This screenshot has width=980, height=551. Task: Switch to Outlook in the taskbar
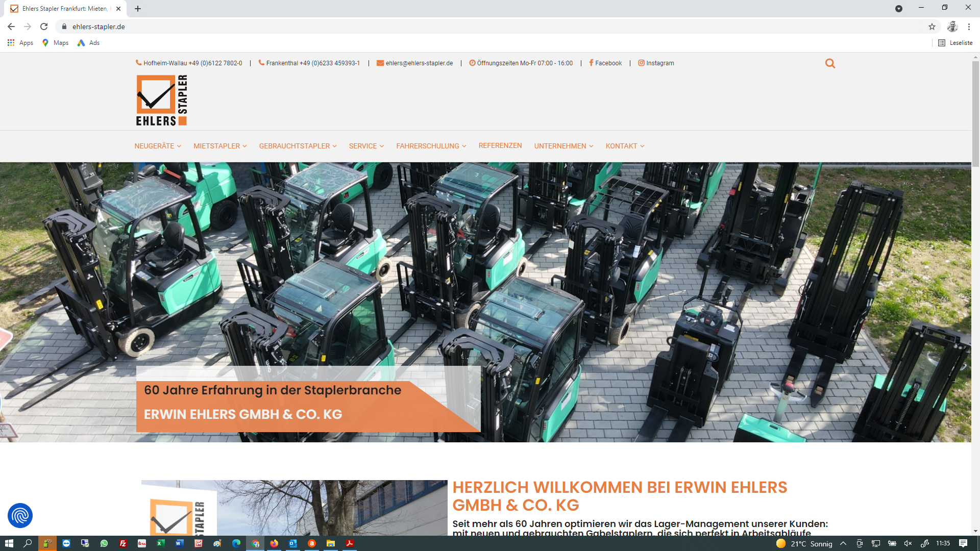tap(293, 543)
